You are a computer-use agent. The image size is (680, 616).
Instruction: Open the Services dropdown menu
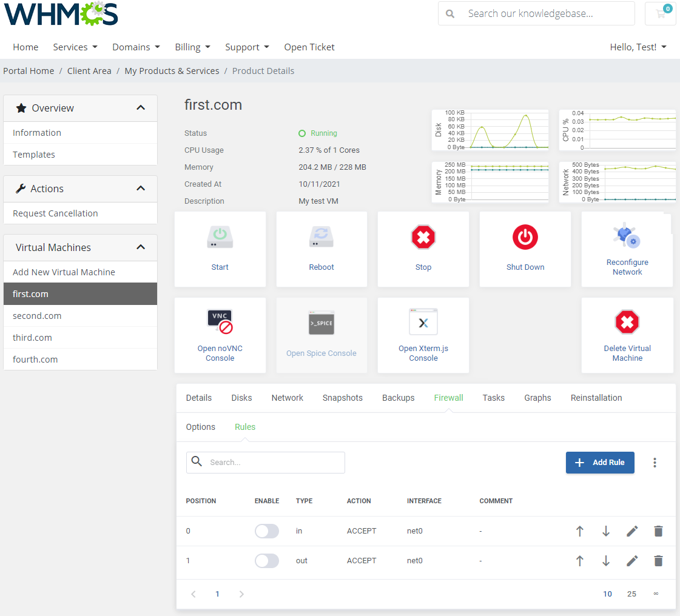tap(75, 47)
